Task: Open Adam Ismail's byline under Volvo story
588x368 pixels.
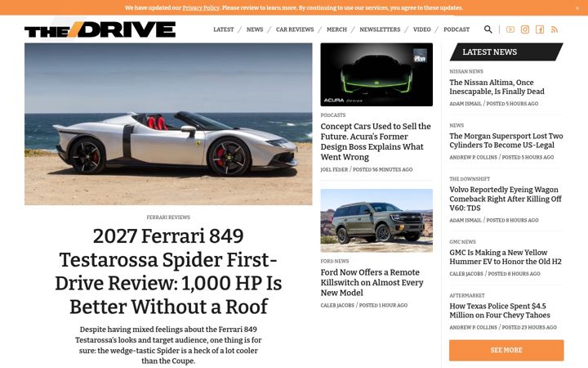Action: click(465, 220)
